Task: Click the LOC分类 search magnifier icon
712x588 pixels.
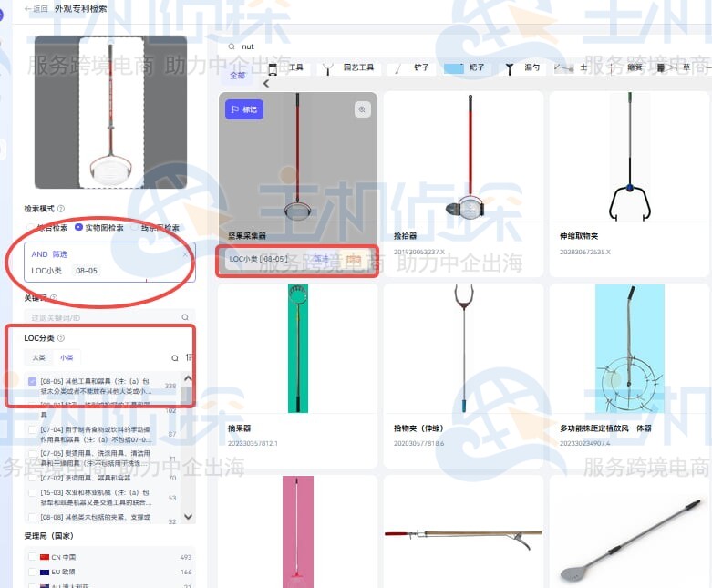Action: tap(175, 358)
